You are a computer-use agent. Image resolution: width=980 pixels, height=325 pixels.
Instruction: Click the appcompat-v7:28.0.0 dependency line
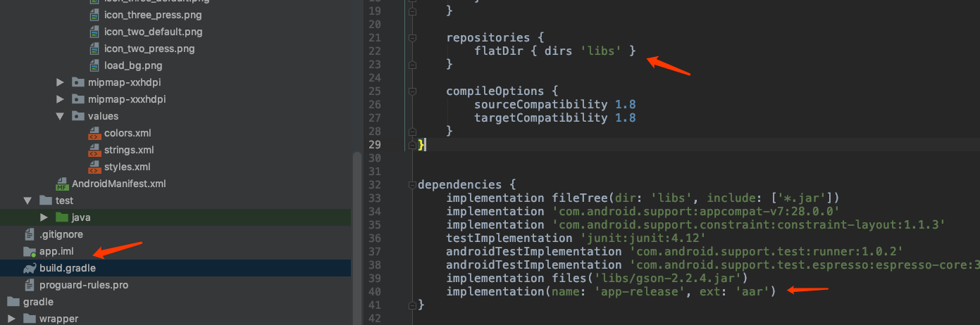coord(643,212)
